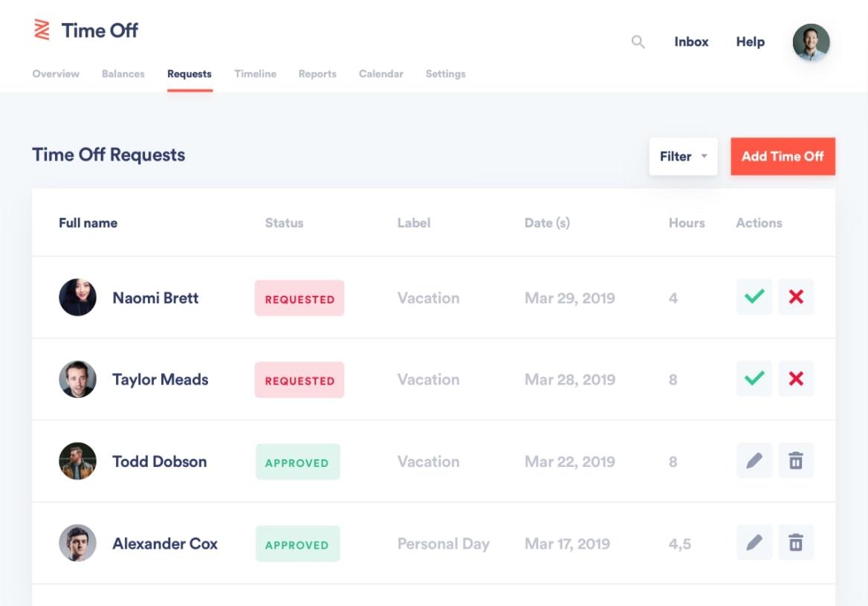Screen dimensions: 868x606
Task: Decline Taylor Meads' request with red X
Action: coord(796,379)
